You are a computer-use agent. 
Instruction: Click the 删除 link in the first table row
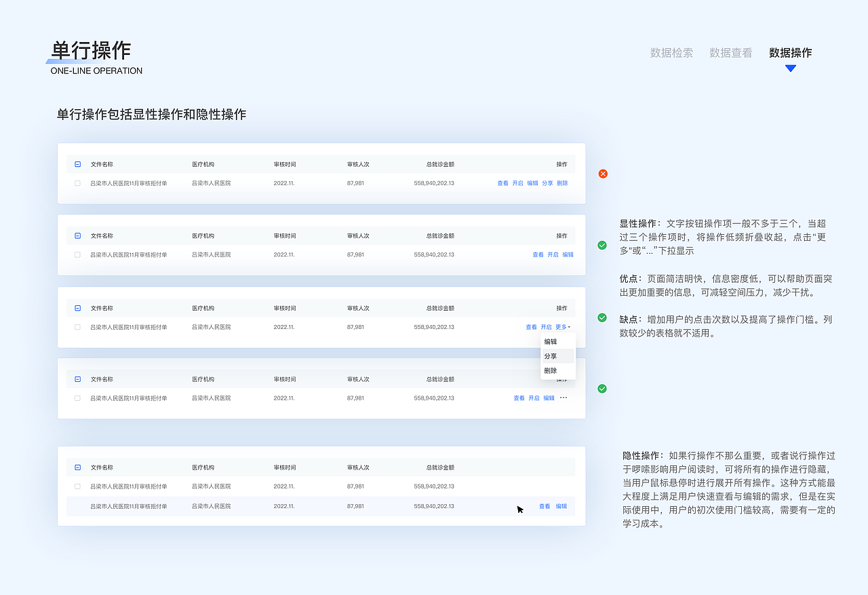561,183
